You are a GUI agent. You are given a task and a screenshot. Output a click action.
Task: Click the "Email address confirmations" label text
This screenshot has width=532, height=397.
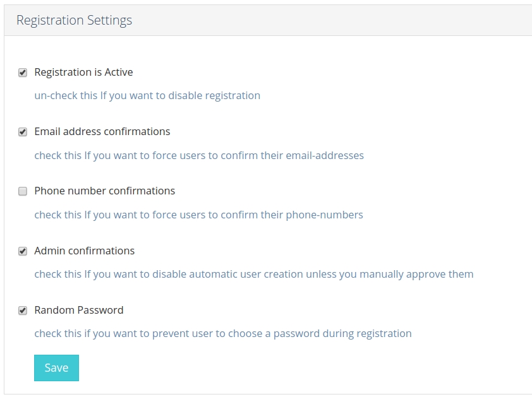(102, 131)
